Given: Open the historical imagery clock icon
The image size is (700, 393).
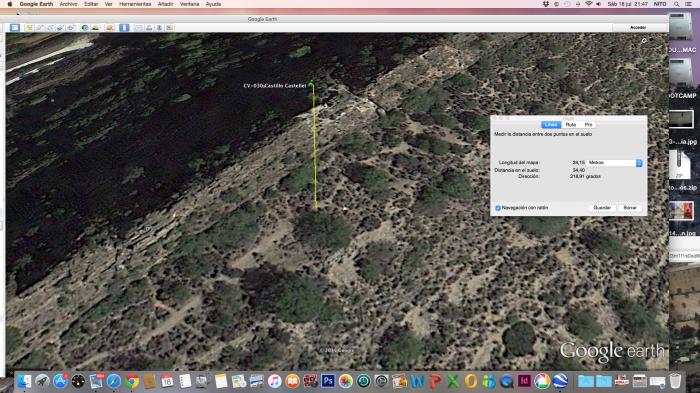Looking at the screenshot, I should point(85,28).
